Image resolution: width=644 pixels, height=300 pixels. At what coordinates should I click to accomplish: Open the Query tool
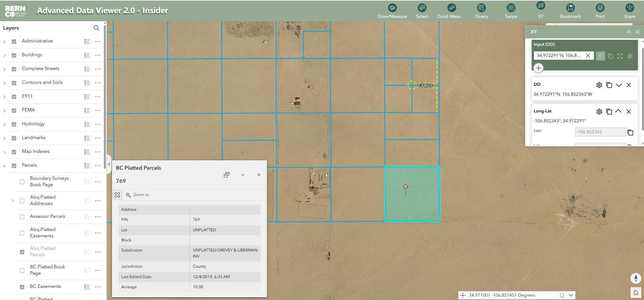point(481,11)
